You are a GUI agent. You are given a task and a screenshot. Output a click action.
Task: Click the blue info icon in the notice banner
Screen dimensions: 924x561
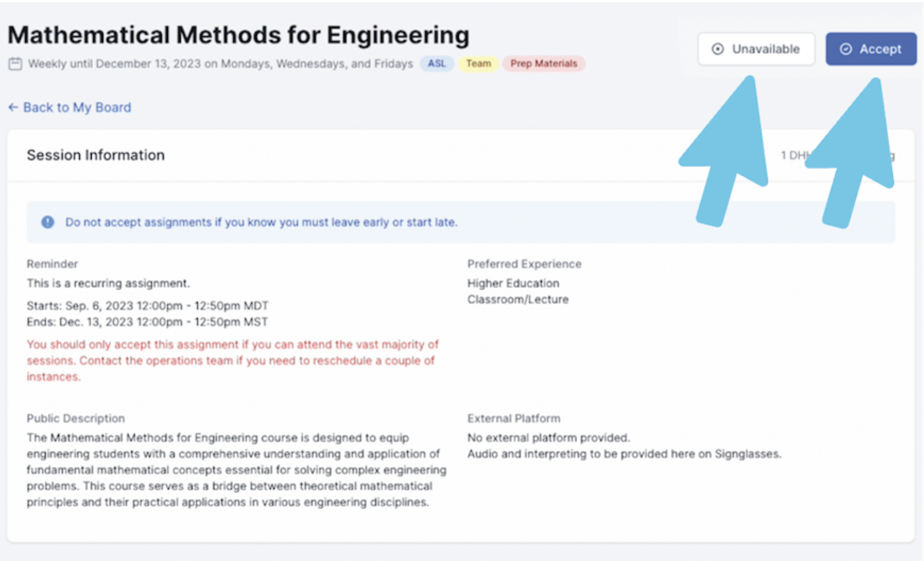coord(48,222)
